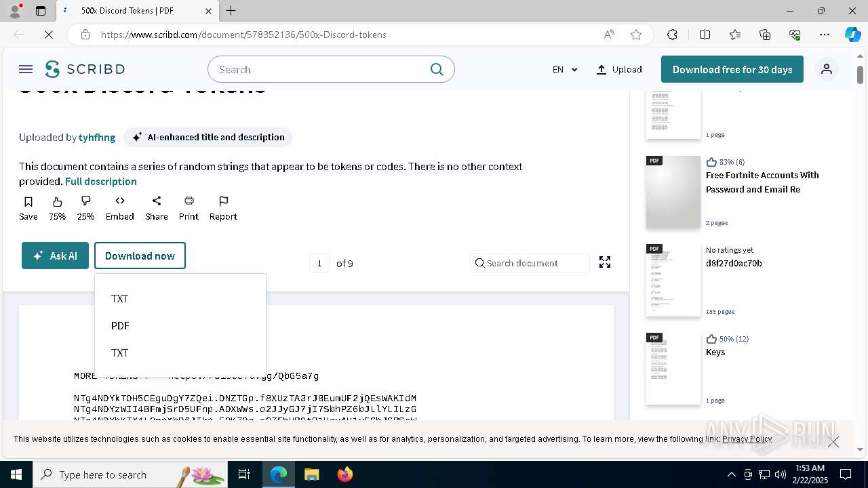
Task: Open the notification center
Action: [x=846, y=474]
